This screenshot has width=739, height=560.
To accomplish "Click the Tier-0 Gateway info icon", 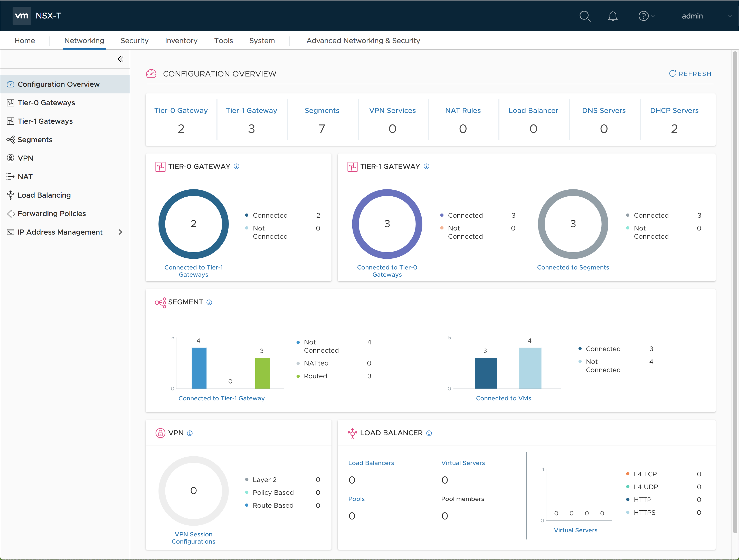I will (x=236, y=166).
